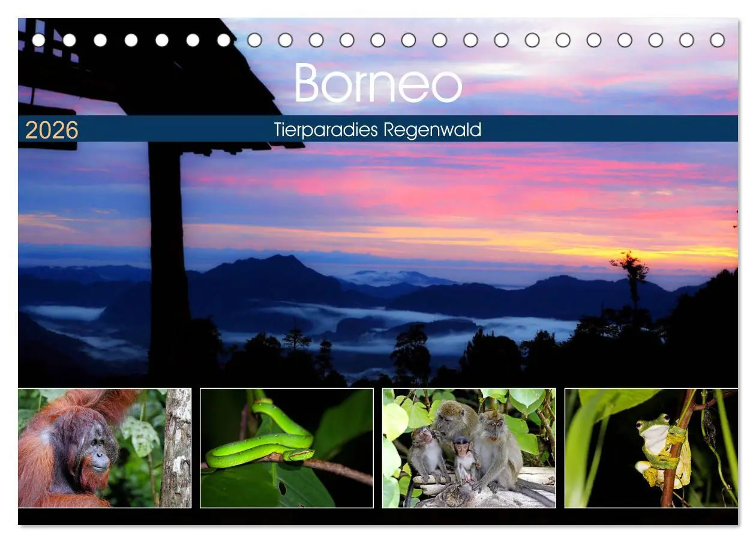Click the orangutan thumbnail photo
The image size is (756, 543).
tap(104, 448)
